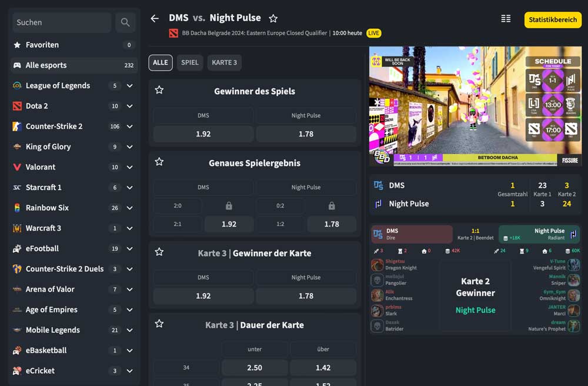Expand the Valorant category chevron
This screenshot has width=588, height=386.
point(130,167)
